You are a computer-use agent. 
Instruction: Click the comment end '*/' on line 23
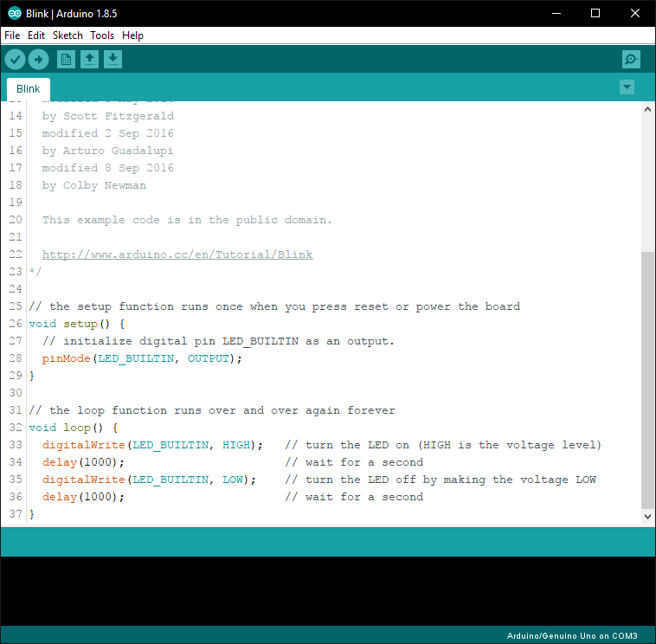[35, 272]
